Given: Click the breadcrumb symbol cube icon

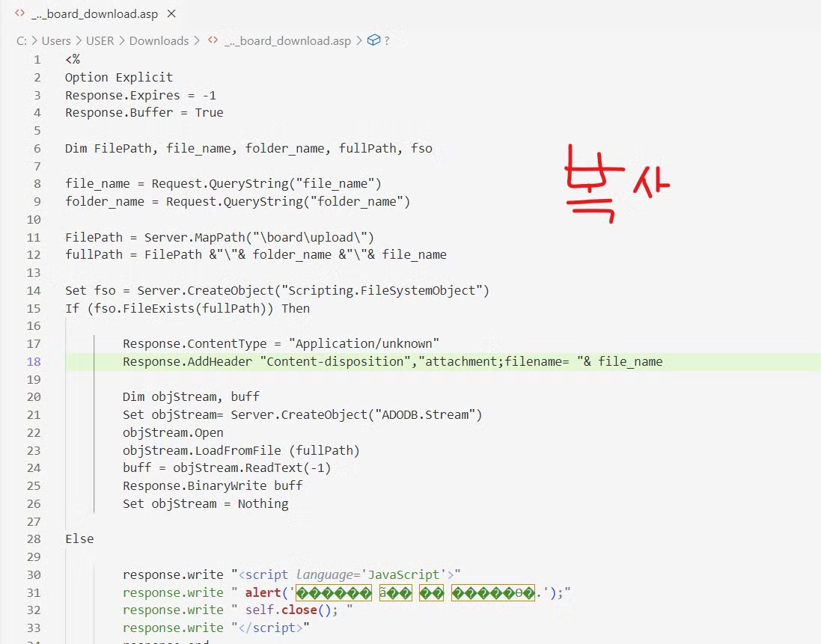Looking at the screenshot, I should coord(373,40).
